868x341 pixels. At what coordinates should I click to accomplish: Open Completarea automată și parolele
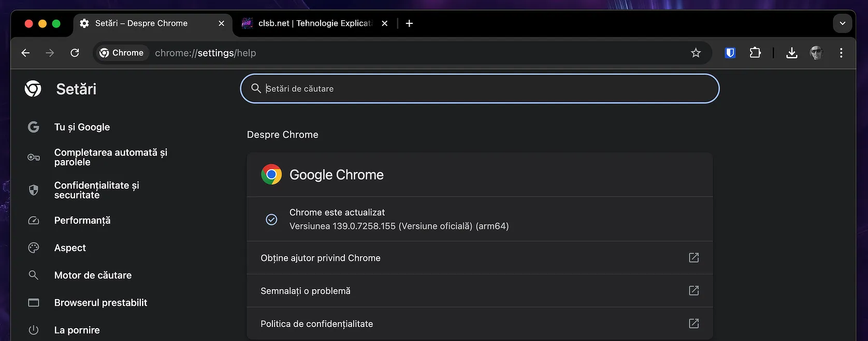[x=111, y=157]
